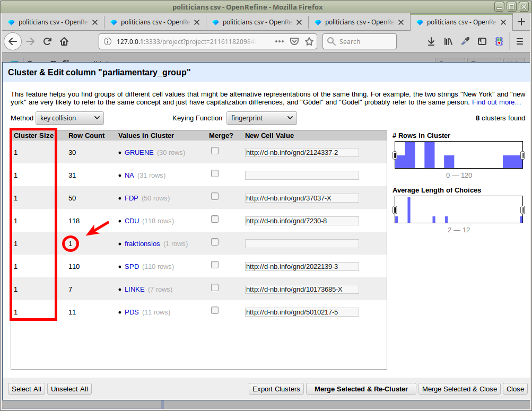
Task: Click the Unselect All button
Action: pyautogui.click(x=69, y=389)
